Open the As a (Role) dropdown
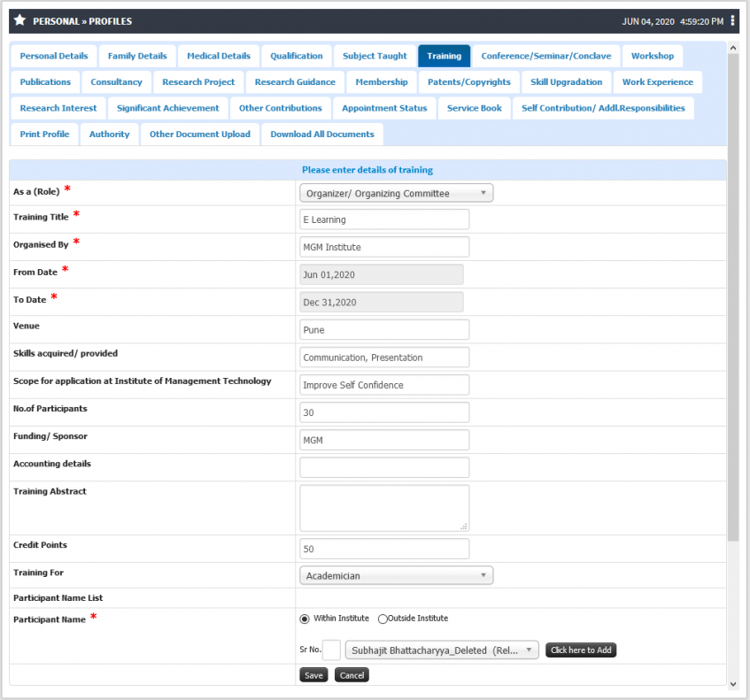 click(x=396, y=193)
